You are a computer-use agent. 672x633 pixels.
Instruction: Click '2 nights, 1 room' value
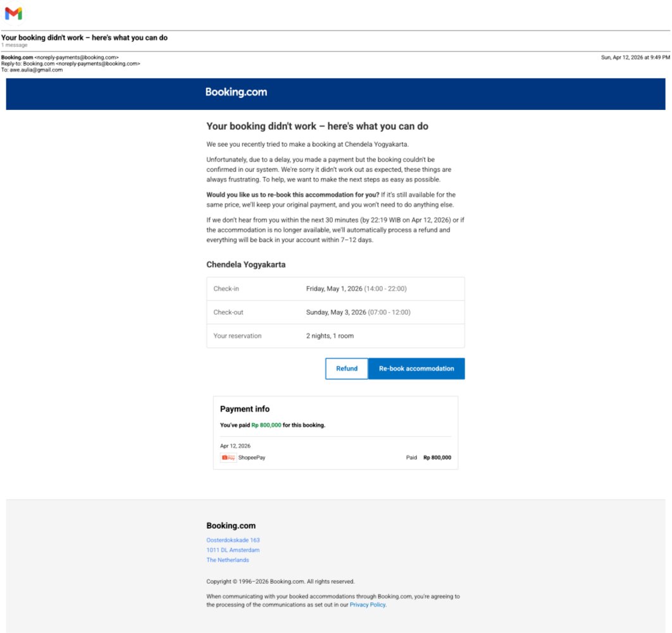[330, 336]
